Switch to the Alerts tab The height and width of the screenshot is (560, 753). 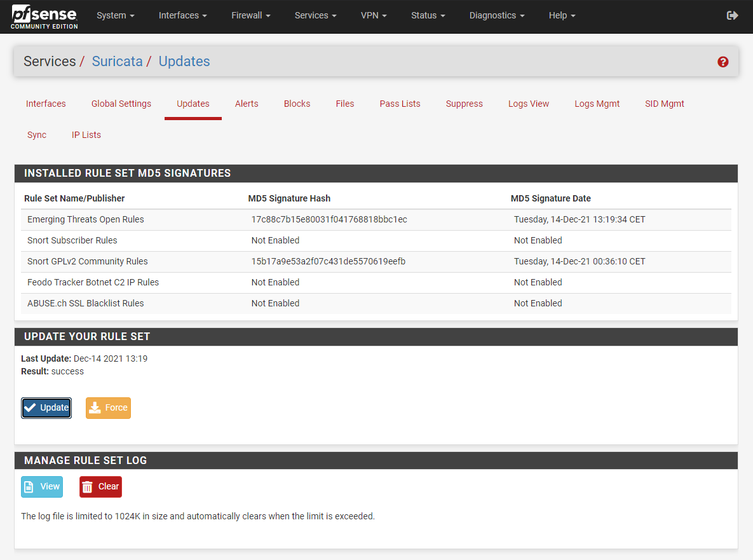(x=247, y=104)
